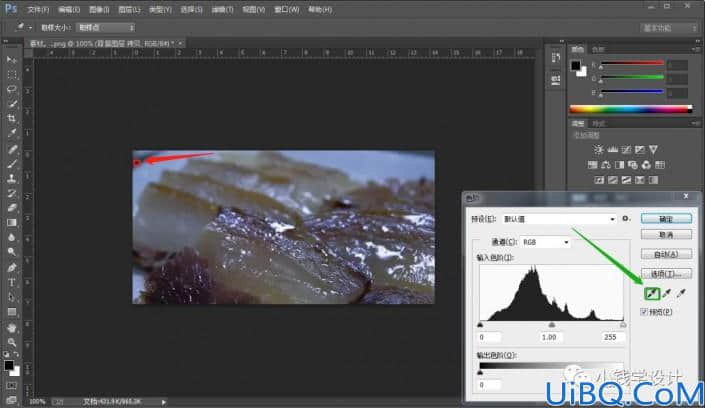Image resolution: width=705 pixels, height=408 pixels.
Task: Add a Black & White adjustment
Action: click(619, 165)
